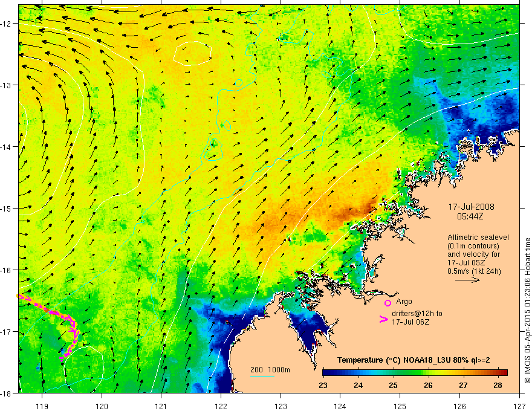Click the longitude axis label 122
532x411 pixels.
click(x=221, y=406)
